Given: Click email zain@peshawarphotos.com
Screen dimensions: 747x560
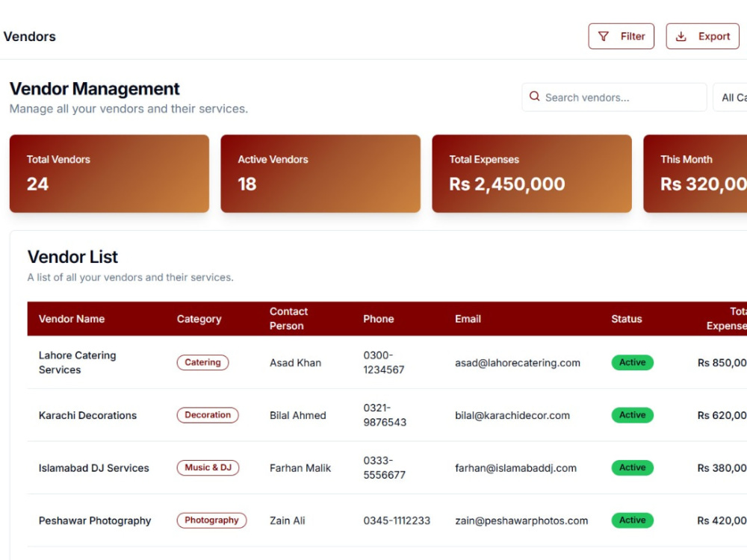Looking at the screenshot, I should coord(521,520).
